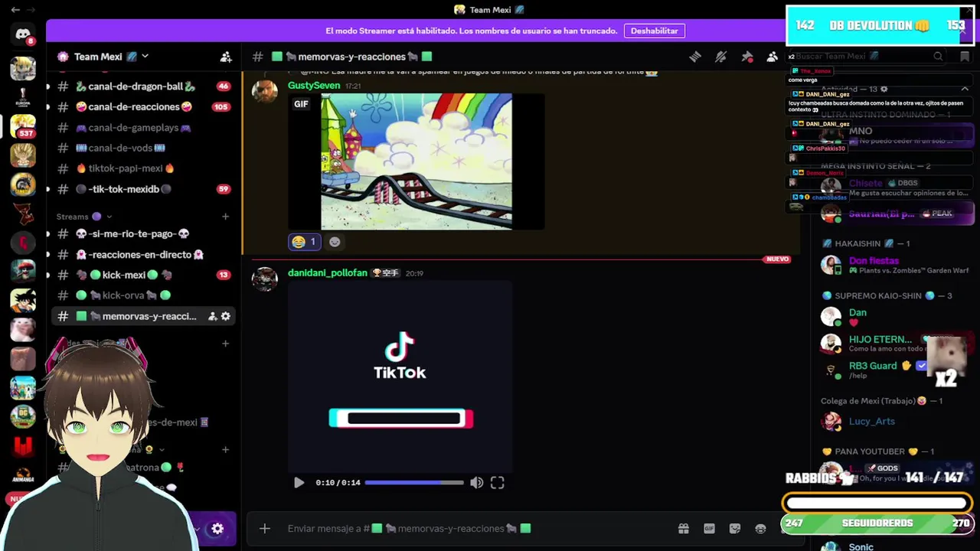This screenshot has height=551, width=980.
Task: Add reaction smiley next to laughing emoji
Action: pos(335,242)
